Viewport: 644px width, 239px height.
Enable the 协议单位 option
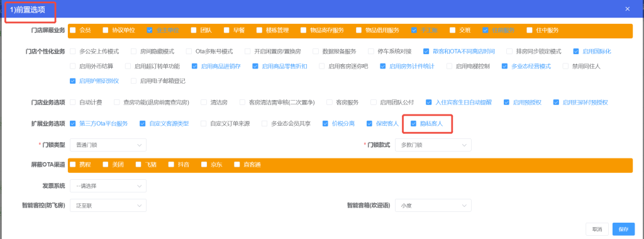tap(106, 30)
